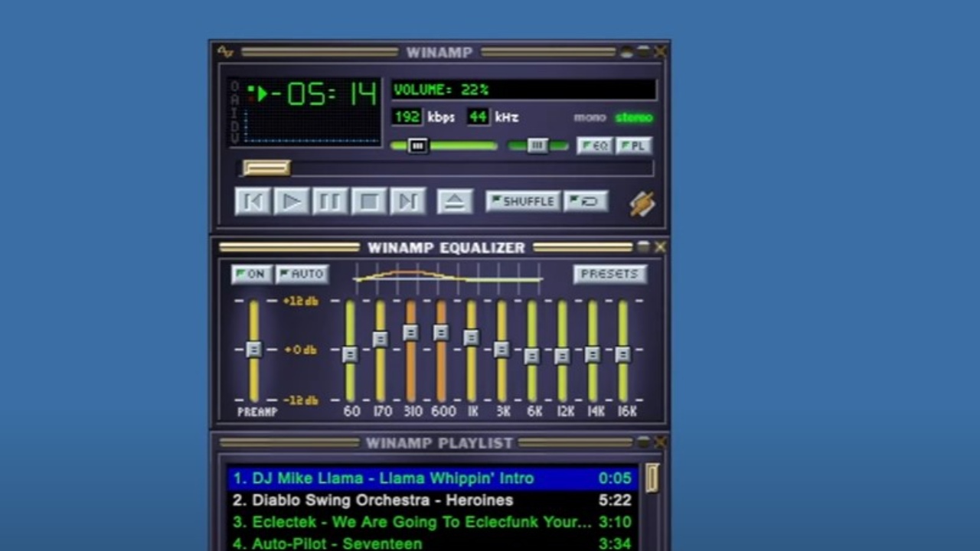Click the +0 db label in equalizer
The height and width of the screenshot is (551, 980).
coord(300,350)
